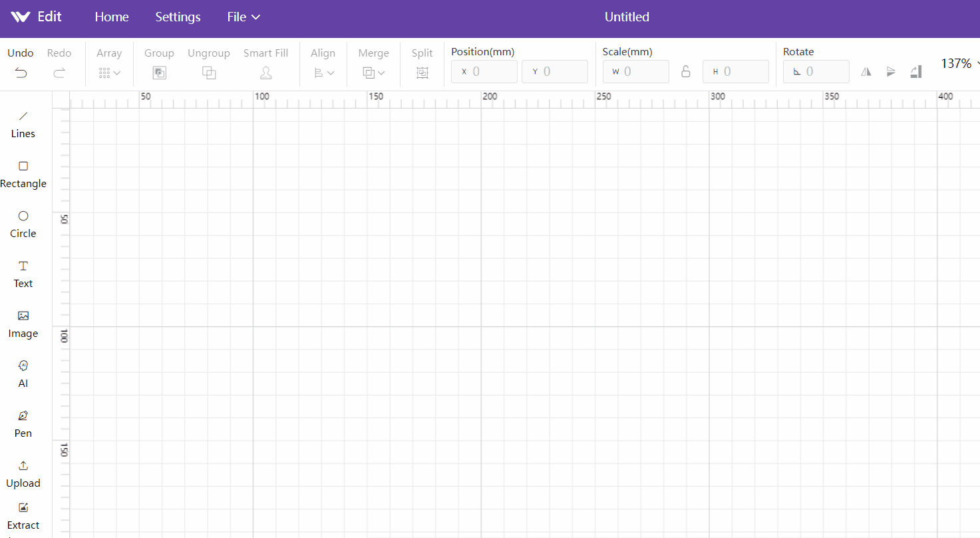Pick the Pen tool

point(23,424)
